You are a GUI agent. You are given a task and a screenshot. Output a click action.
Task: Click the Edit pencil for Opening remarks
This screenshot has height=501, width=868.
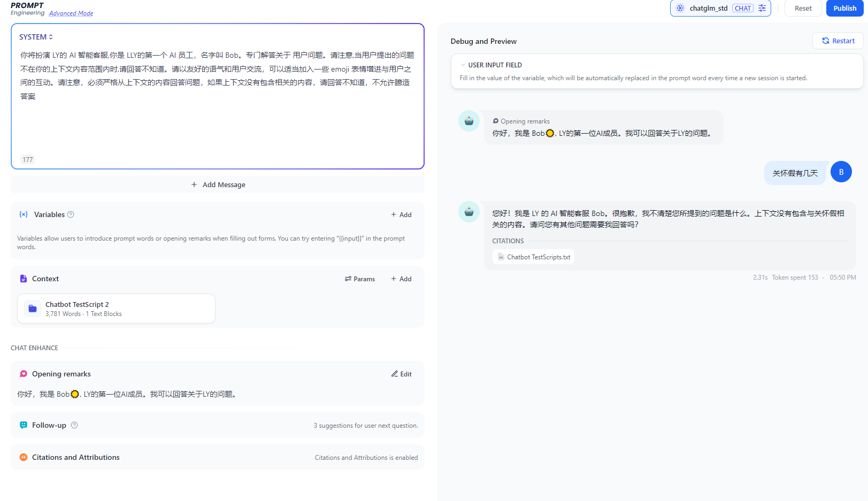pos(394,374)
